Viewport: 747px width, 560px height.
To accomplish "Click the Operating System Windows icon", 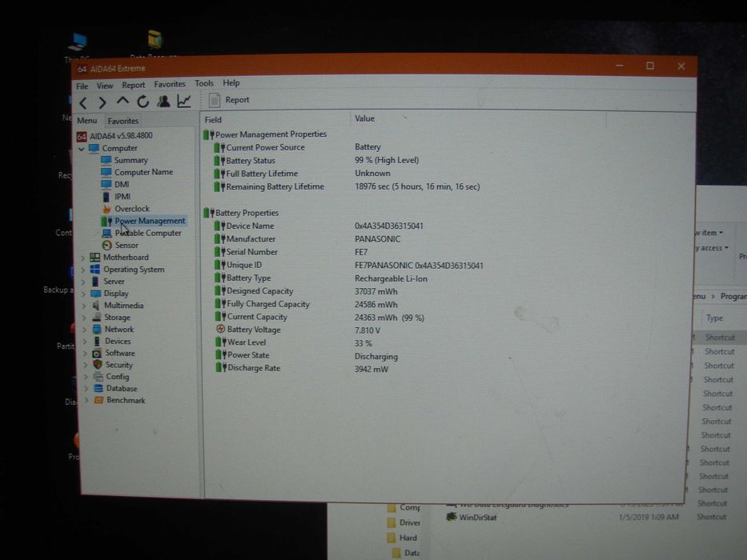I will pyautogui.click(x=94, y=270).
